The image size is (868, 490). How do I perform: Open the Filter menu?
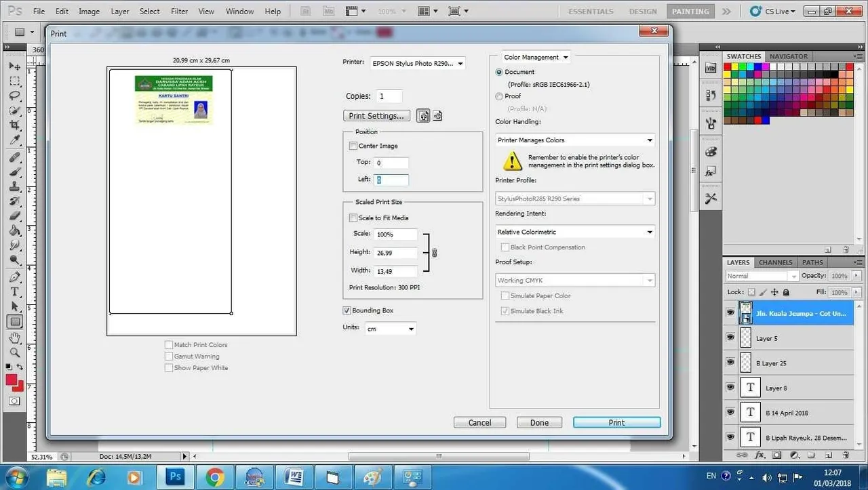point(180,12)
